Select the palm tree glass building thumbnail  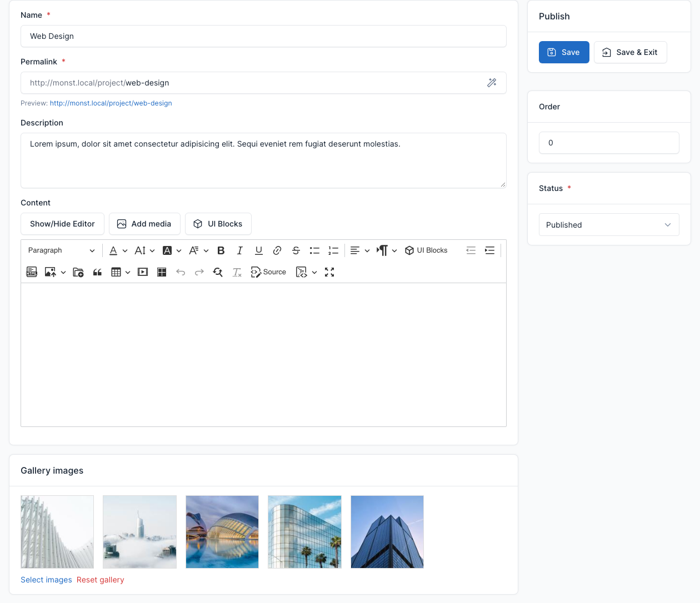pos(304,532)
